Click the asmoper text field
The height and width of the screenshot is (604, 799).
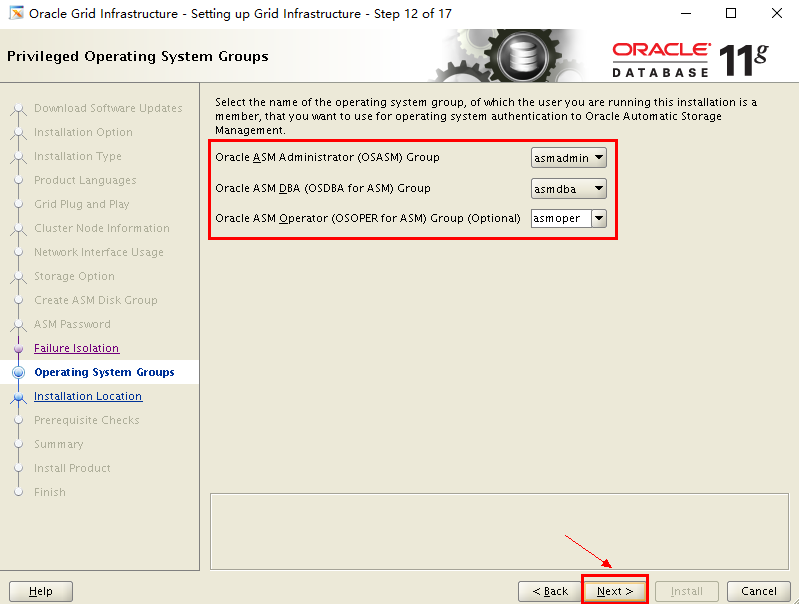pyautogui.click(x=561, y=218)
